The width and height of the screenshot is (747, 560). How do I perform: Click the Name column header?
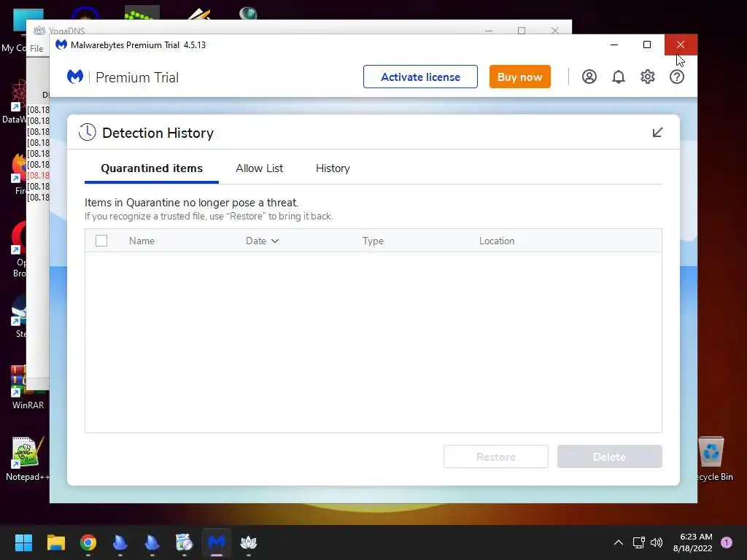point(142,241)
